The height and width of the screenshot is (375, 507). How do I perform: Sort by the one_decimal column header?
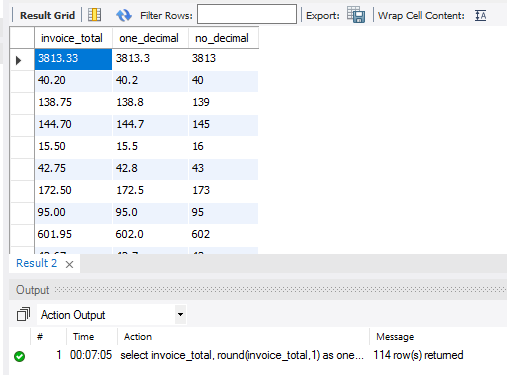click(150, 38)
